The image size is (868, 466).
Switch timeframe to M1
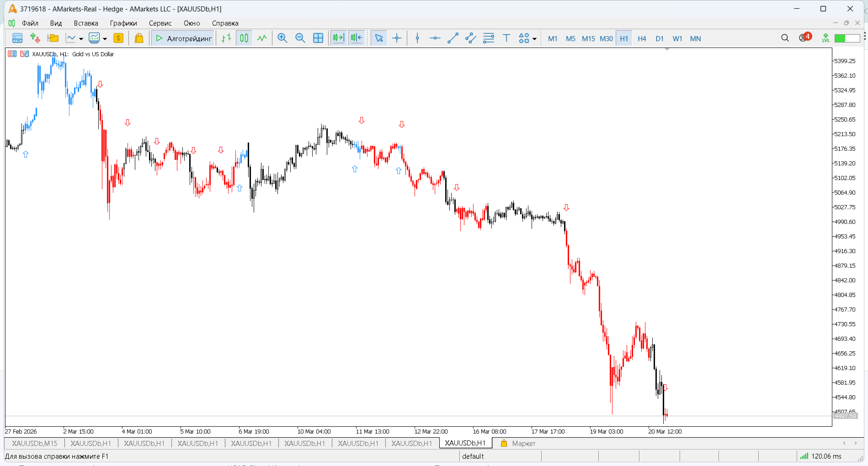(x=553, y=39)
